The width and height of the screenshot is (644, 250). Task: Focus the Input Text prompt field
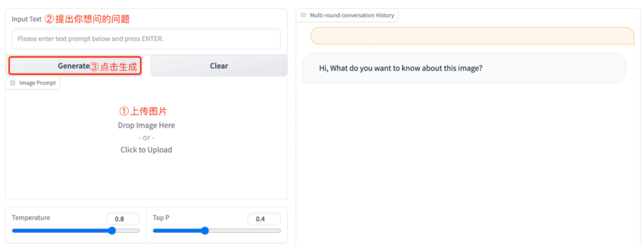146,39
